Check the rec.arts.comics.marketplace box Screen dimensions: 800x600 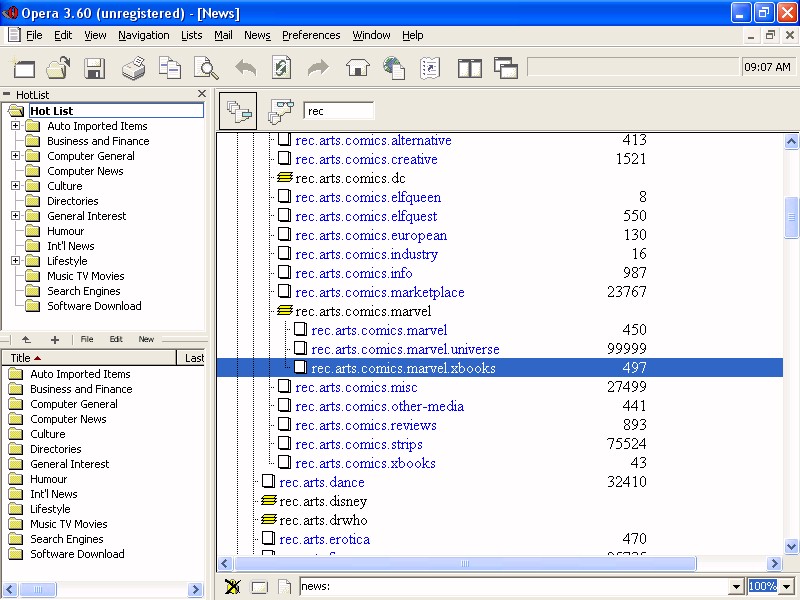pyautogui.click(x=284, y=292)
